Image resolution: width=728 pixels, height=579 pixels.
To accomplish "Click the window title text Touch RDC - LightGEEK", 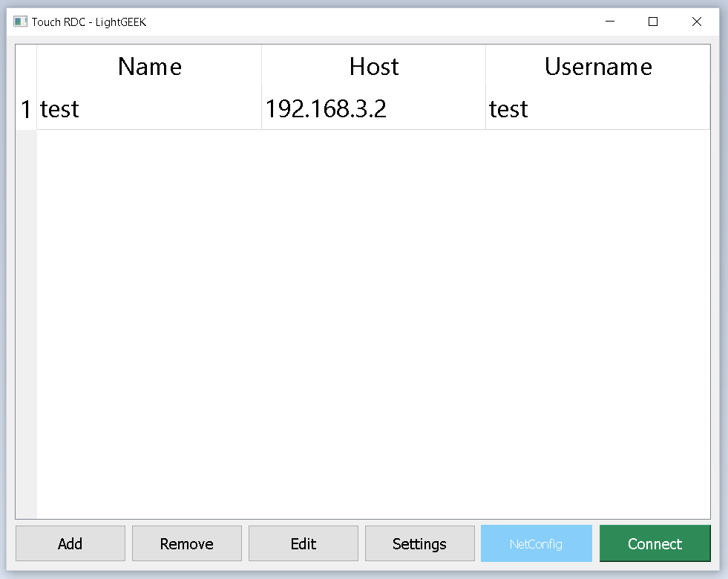I will [89, 22].
